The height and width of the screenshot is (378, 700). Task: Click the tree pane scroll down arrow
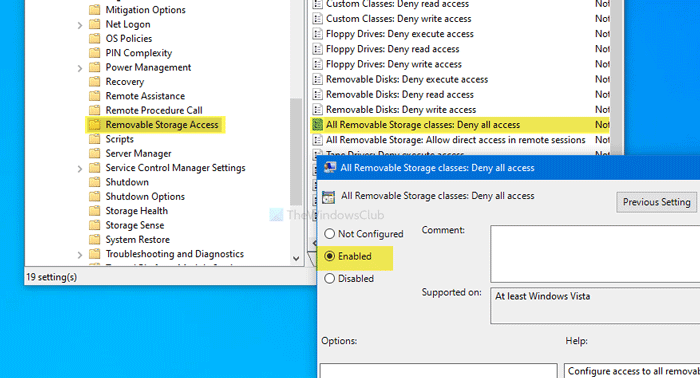point(296,258)
